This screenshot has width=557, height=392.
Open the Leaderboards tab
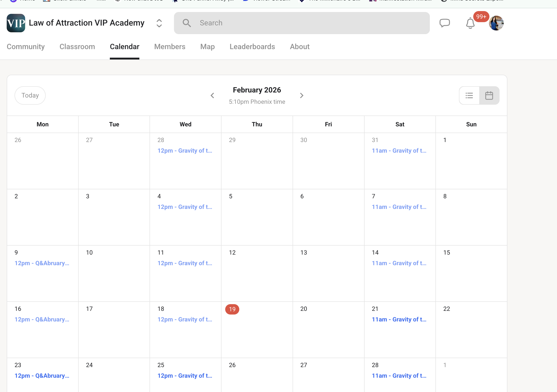coord(252,47)
